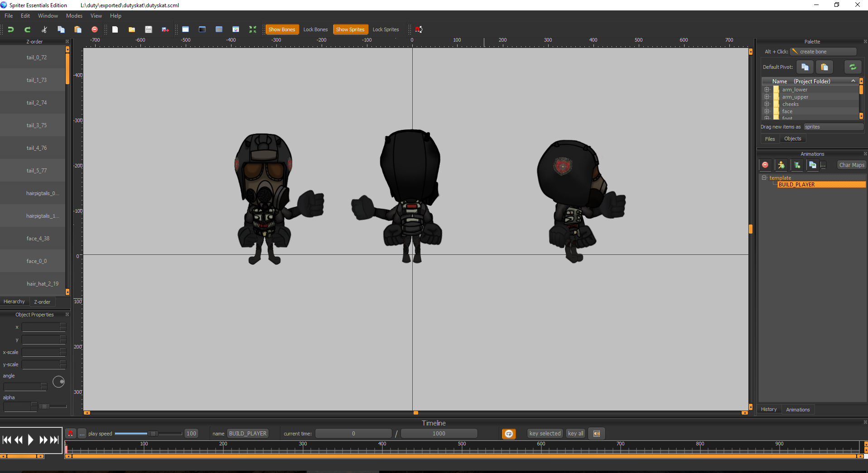Click the floppy disk save icon
Image resolution: width=868 pixels, height=473 pixels.
148,29
